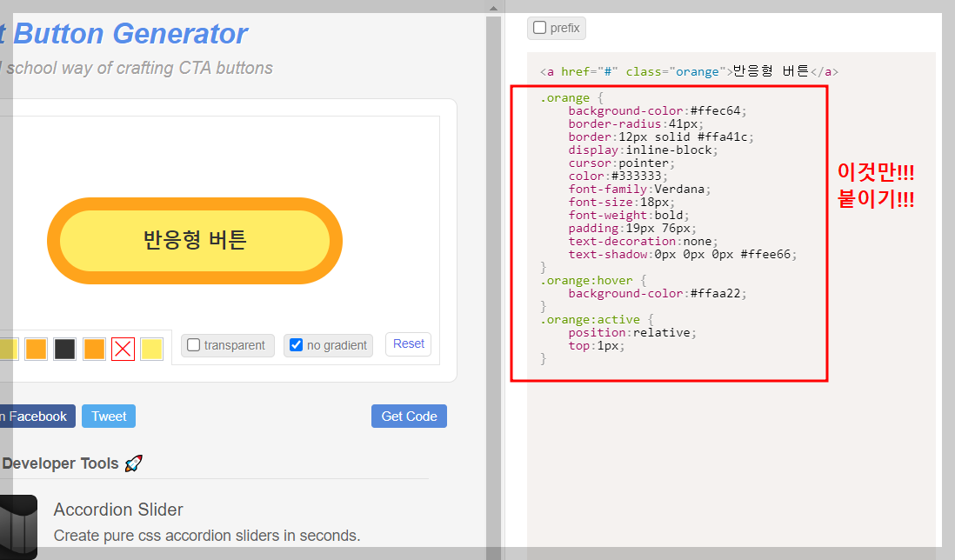
Task: Share via the Facebook button
Action: click(x=37, y=417)
